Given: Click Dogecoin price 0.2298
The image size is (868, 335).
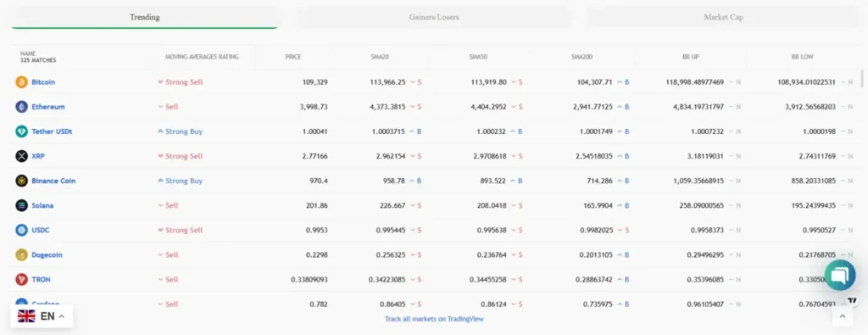Looking at the screenshot, I should 317,254.
